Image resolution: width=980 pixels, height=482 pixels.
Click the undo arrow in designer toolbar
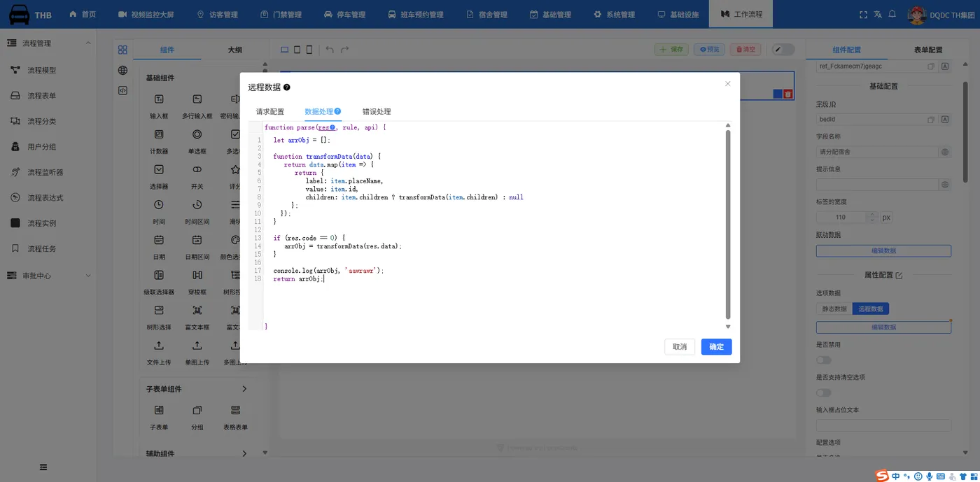pos(330,50)
